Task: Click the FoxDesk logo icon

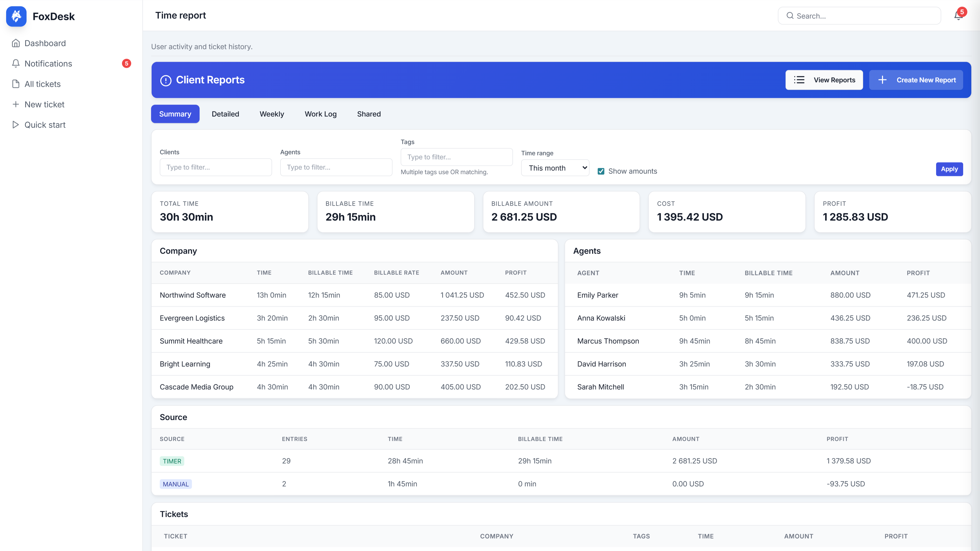Action: [16, 16]
